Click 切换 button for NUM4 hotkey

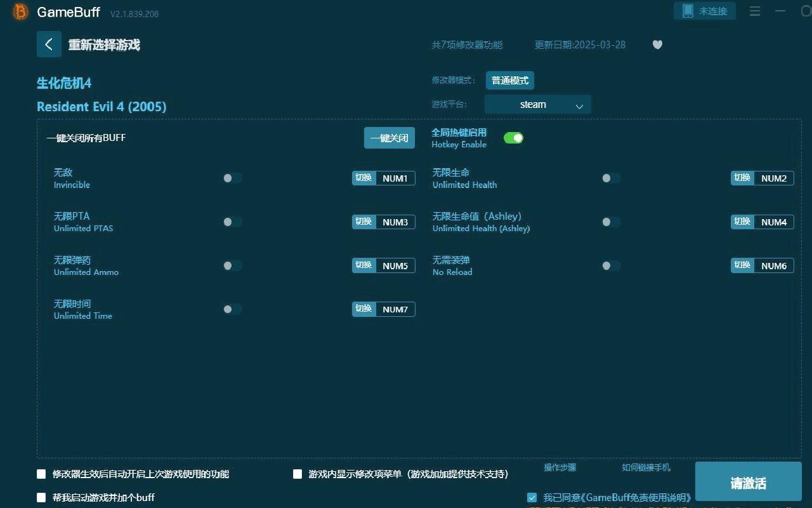pyautogui.click(x=743, y=222)
